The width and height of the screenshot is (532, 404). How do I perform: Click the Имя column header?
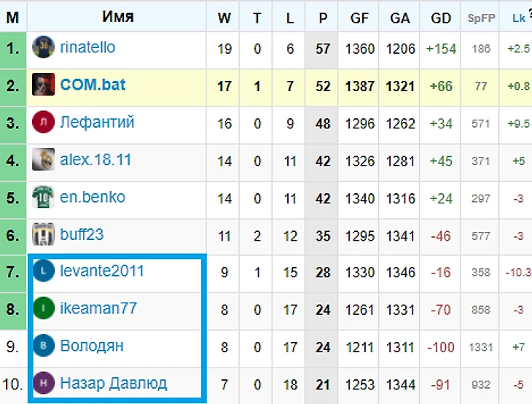tap(117, 17)
